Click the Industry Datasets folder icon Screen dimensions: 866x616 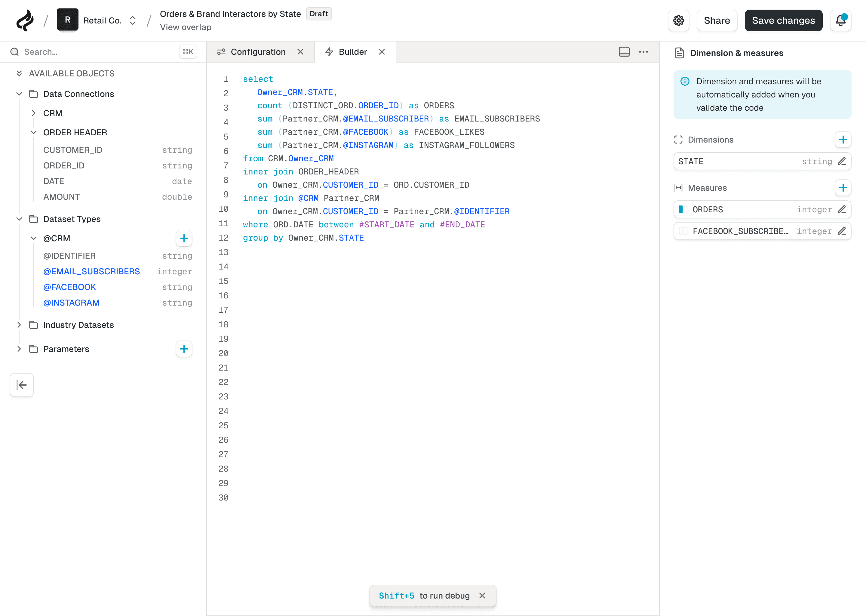(x=34, y=325)
